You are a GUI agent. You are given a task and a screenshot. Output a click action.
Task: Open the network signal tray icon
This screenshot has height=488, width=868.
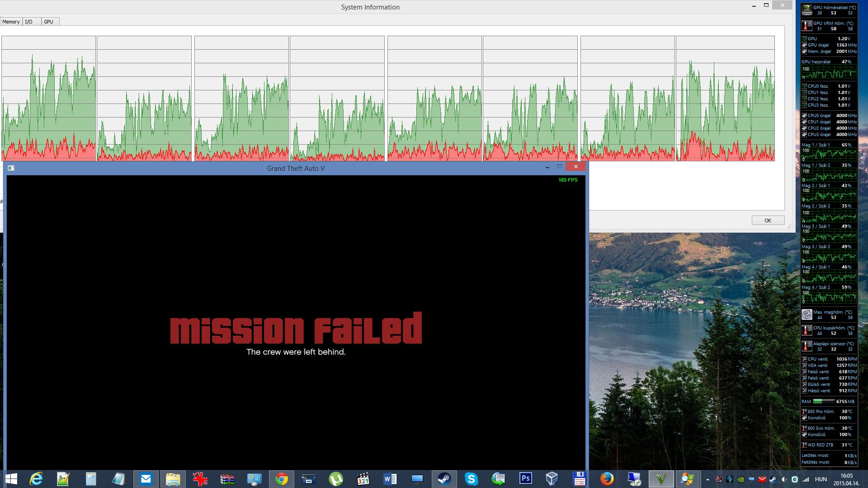pyautogui.click(x=806, y=479)
